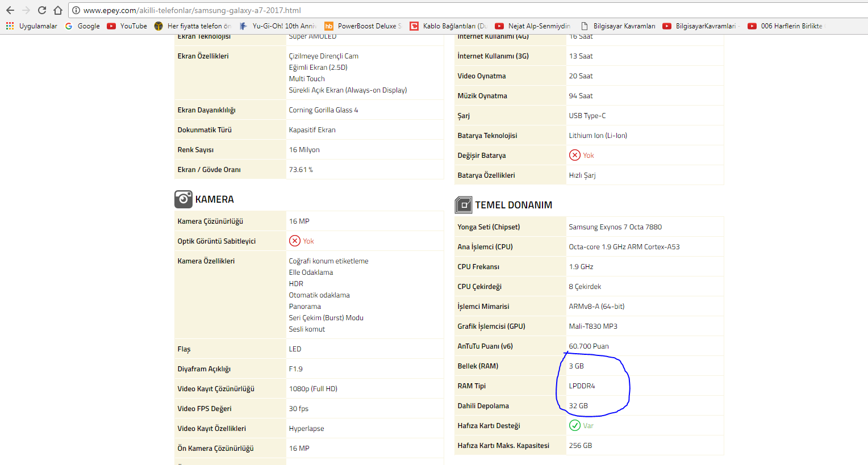Select the 'Mali-T830 MP3' GPU value
This screenshot has height=465, width=868.
pyautogui.click(x=593, y=326)
